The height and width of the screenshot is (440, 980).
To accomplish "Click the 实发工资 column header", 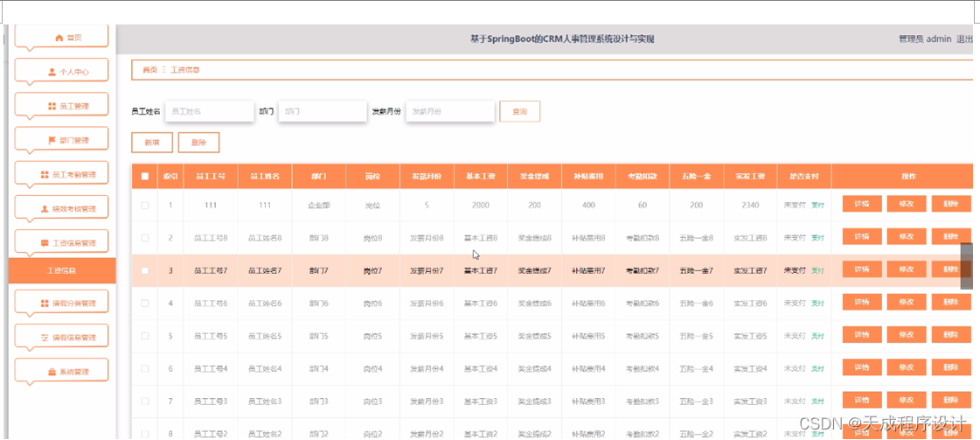I will (x=750, y=176).
